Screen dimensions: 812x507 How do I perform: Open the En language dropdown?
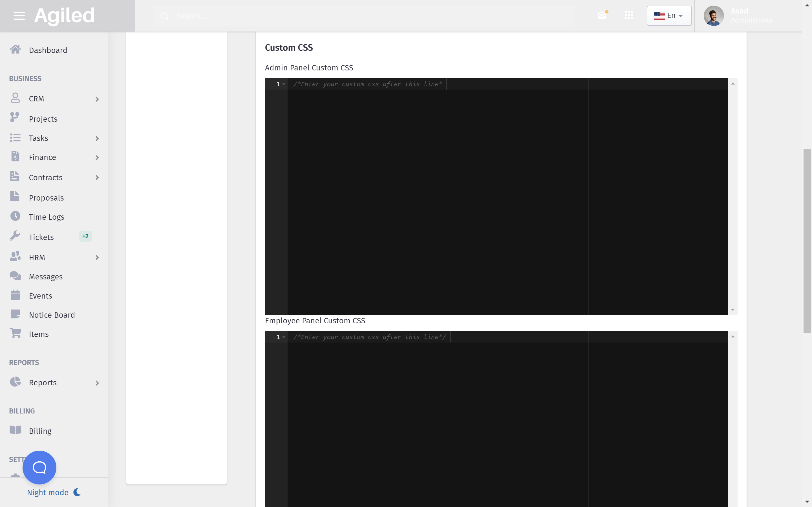click(669, 15)
